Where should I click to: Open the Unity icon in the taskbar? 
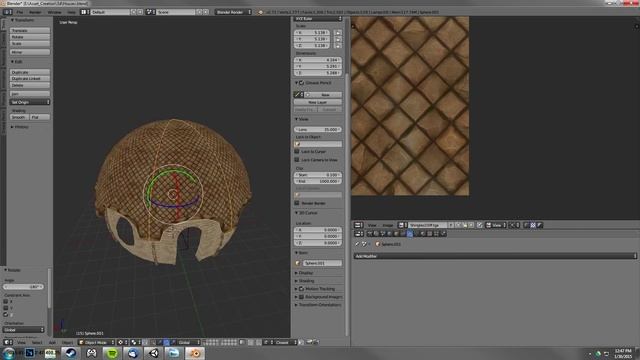[153, 353]
